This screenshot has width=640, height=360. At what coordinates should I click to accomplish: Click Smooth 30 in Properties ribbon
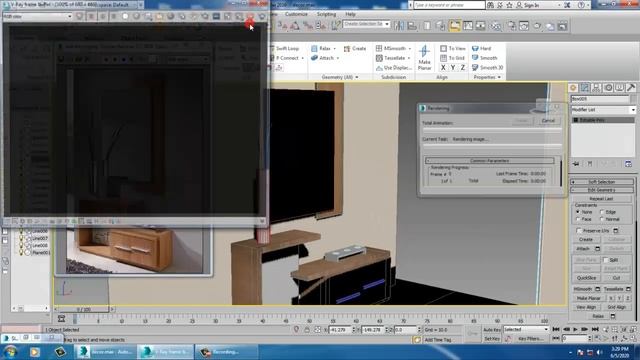click(x=487, y=67)
